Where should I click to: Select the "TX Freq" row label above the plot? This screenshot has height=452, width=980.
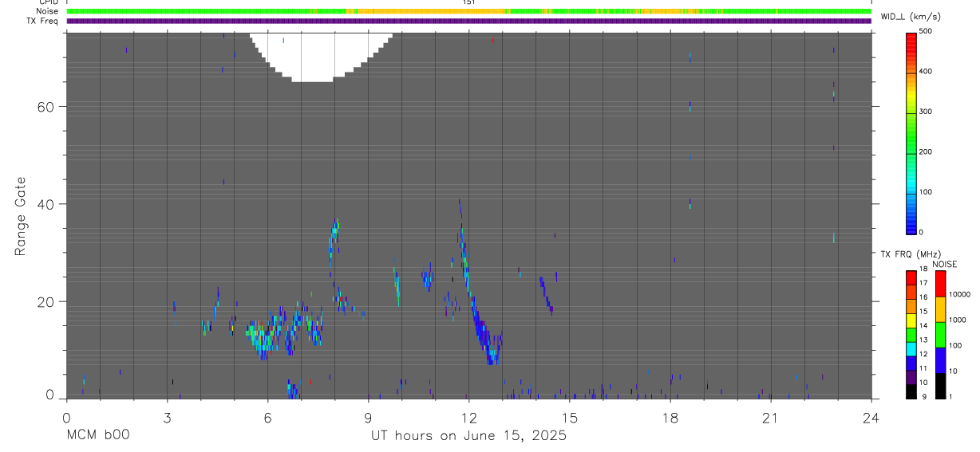(x=41, y=22)
